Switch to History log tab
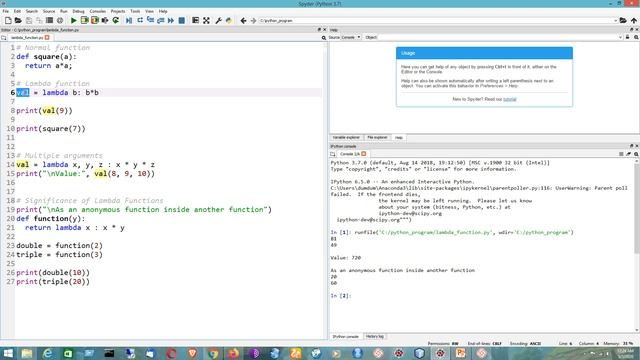 [375, 337]
